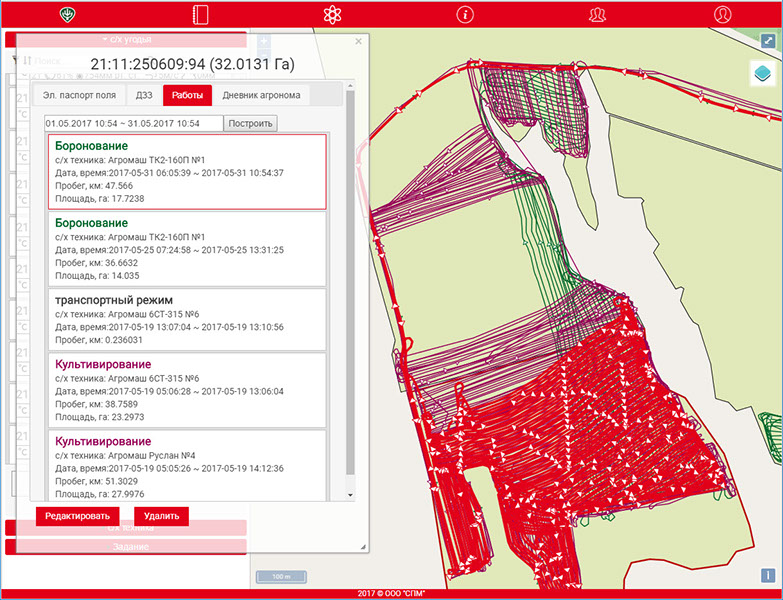
Task: Select the транспортный режим work entry
Action: 187,319
